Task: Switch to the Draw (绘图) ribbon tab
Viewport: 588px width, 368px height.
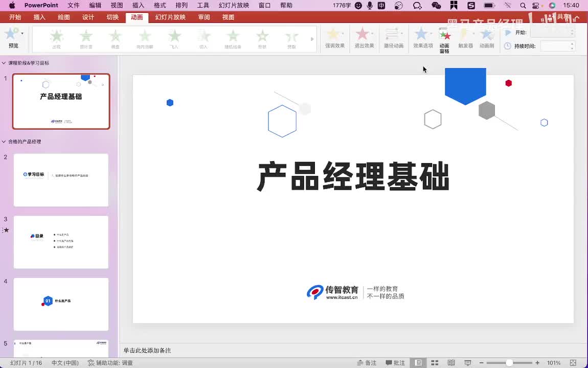Action: click(64, 17)
